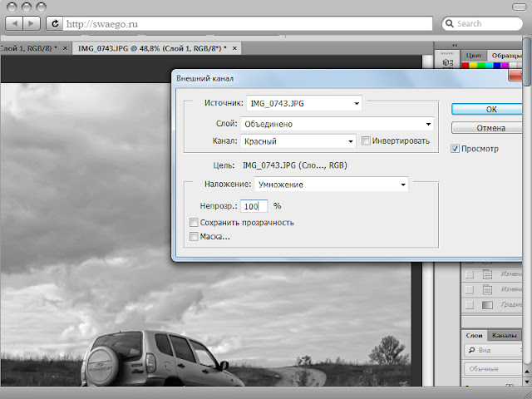Image resolution: width=532 pixels, height=399 pixels.
Task: Click the Отмена cancel button
Action: tap(486, 128)
